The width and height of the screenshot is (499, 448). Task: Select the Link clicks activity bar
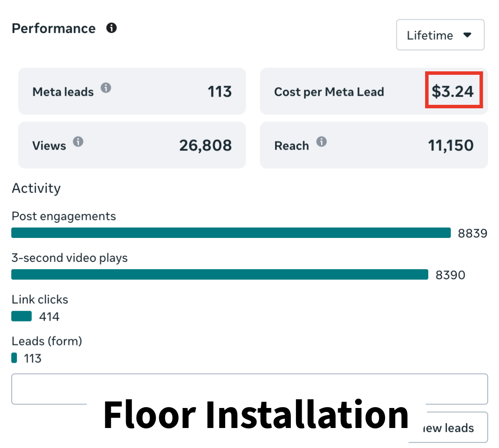coord(21,316)
